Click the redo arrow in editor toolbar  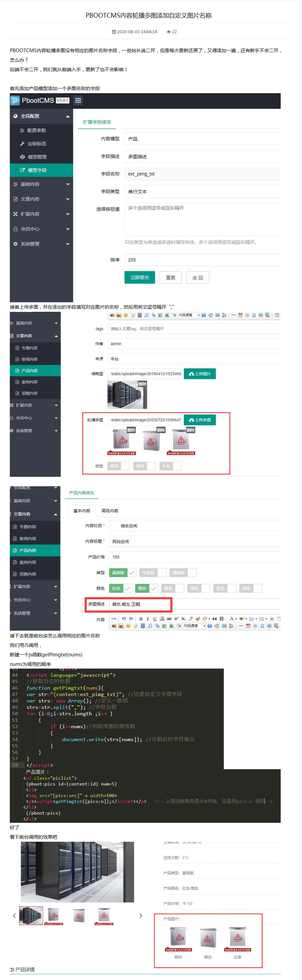pyautogui.click(x=131, y=618)
